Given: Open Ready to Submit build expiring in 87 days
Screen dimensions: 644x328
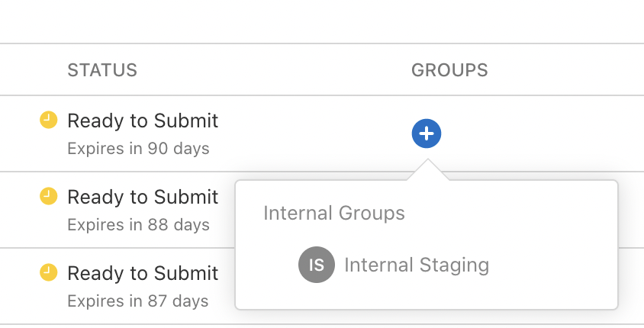Looking at the screenshot, I should click(x=143, y=273).
